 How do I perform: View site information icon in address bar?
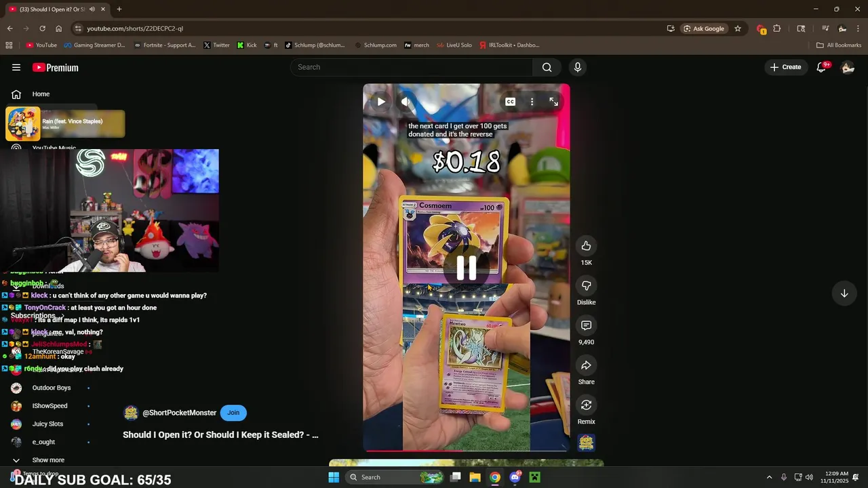(x=78, y=28)
